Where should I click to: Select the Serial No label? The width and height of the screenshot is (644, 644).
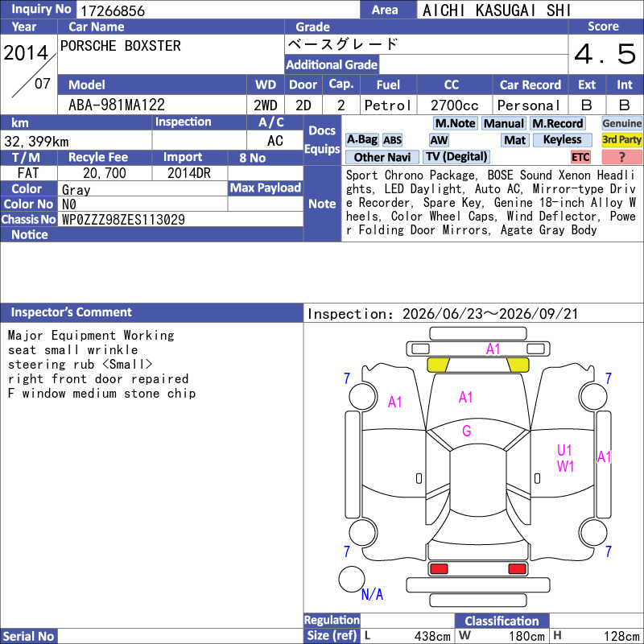(x=28, y=636)
